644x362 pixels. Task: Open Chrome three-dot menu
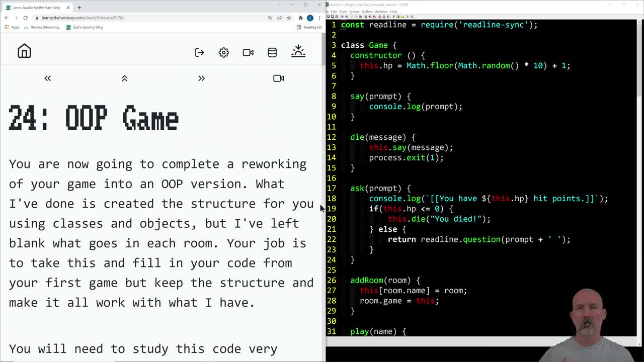[x=319, y=18]
